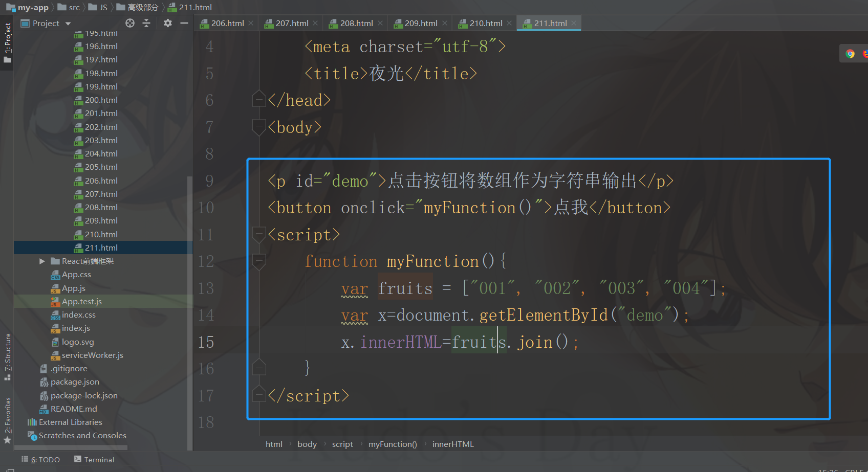Open the Project view dropdown

(x=68, y=24)
